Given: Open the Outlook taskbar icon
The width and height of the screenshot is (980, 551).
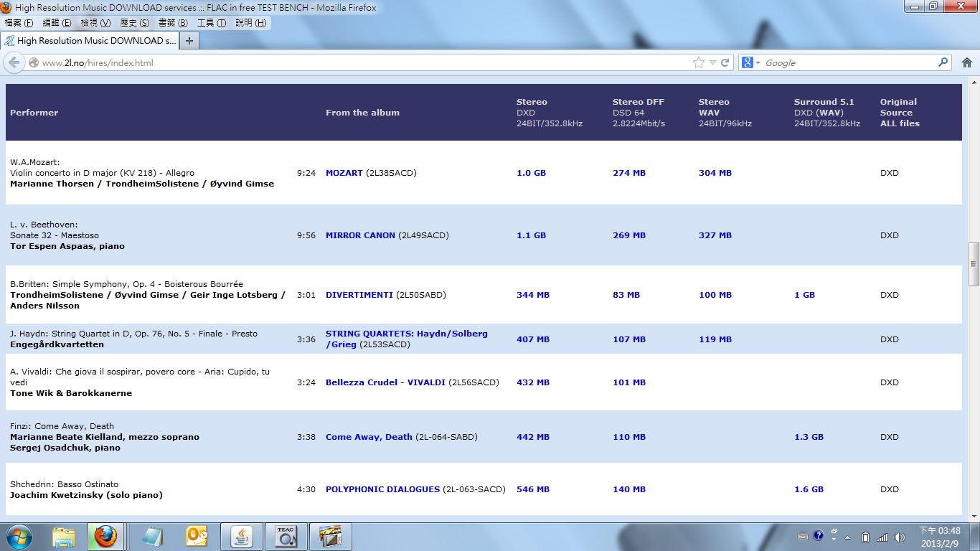Looking at the screenshot, I should click(196, 537).
